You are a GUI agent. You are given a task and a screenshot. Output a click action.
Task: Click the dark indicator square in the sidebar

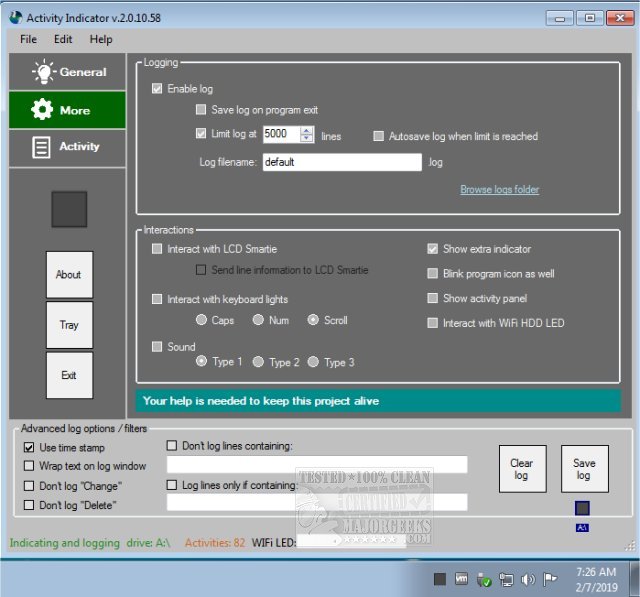point(69,209)
